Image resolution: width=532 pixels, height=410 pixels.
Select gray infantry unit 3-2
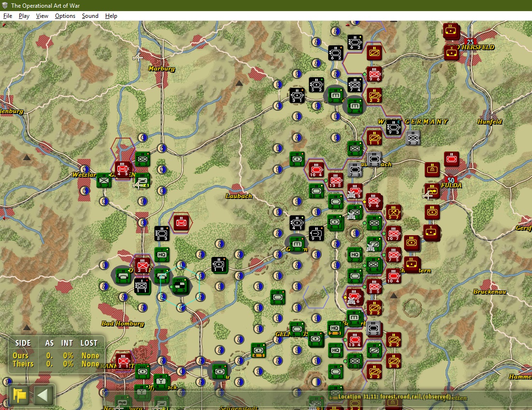[x=413, y=138]
